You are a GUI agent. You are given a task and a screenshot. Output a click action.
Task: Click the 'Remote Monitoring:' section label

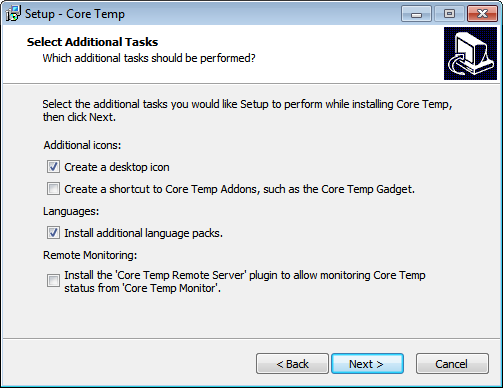[x=90, y=255]
